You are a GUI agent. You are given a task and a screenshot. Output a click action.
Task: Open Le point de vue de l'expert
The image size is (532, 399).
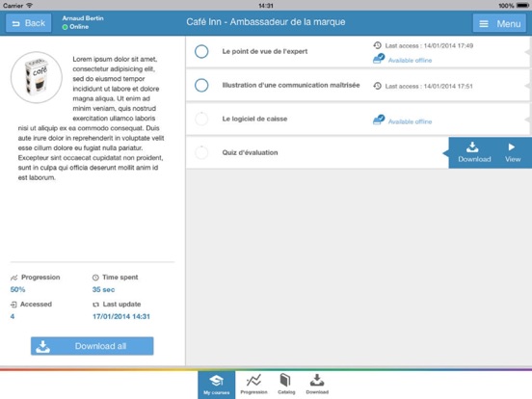pyautogui.click(x=265, y=52)
